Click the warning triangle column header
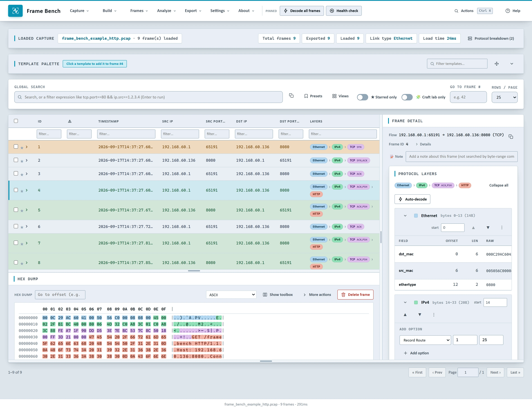This screenshot has height=410, width=532. (70, 121)
